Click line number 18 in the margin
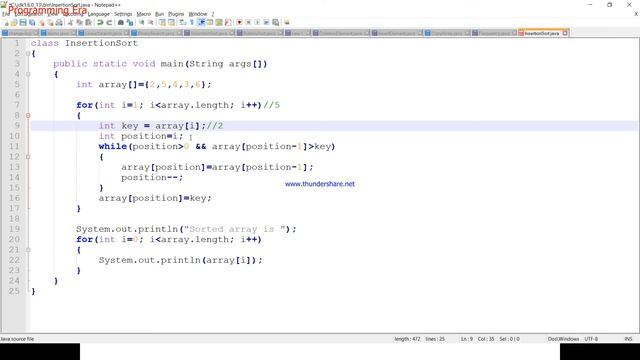 click(14, 219)
